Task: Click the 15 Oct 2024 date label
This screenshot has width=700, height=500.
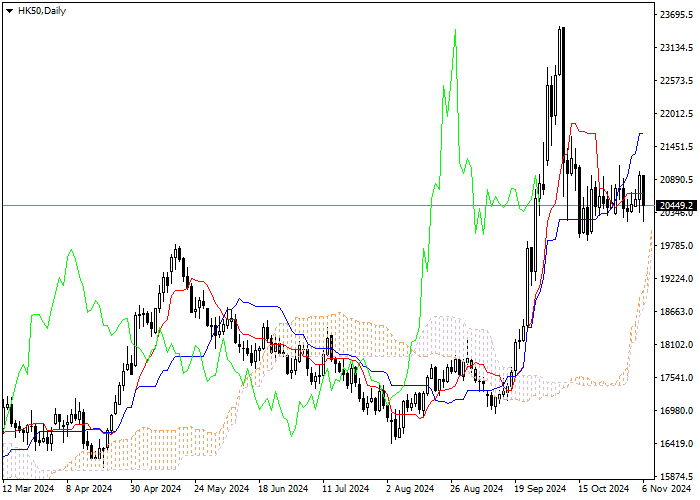Action: click(x=604, y=489)
